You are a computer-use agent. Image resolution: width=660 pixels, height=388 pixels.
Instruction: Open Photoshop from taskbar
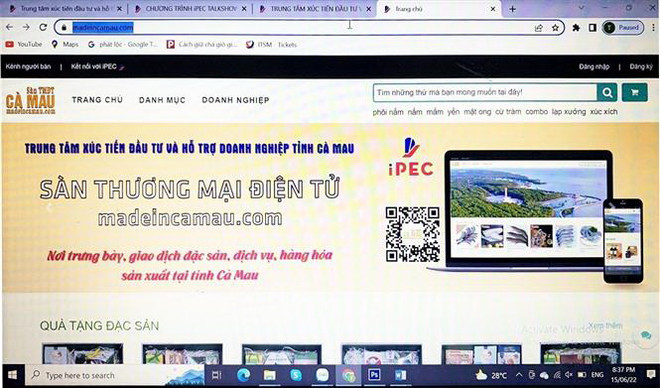pyautogui.click(x=374, y=375)
